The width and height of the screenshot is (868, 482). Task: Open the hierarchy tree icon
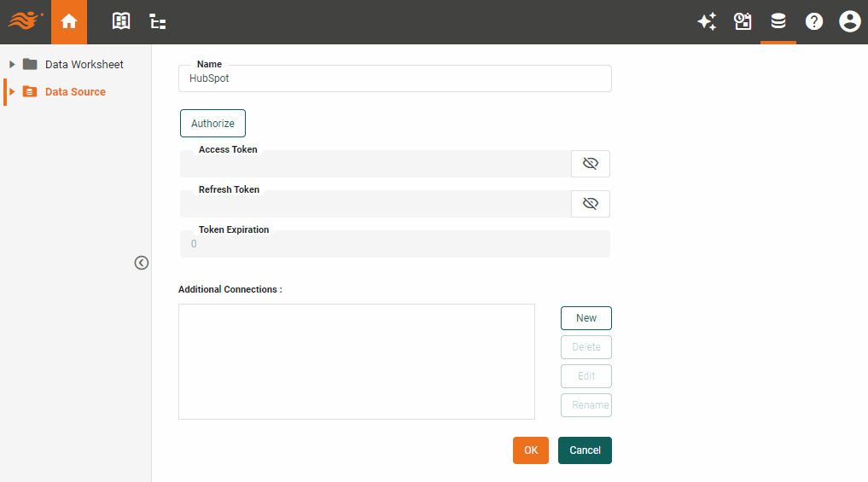tap(158, 22)
